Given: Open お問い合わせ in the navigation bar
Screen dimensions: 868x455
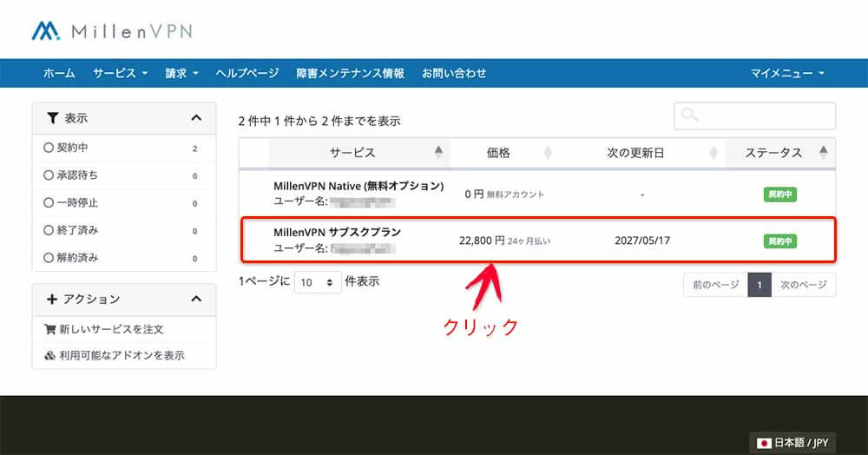Looking at the screenshot, I should (454, 73).
